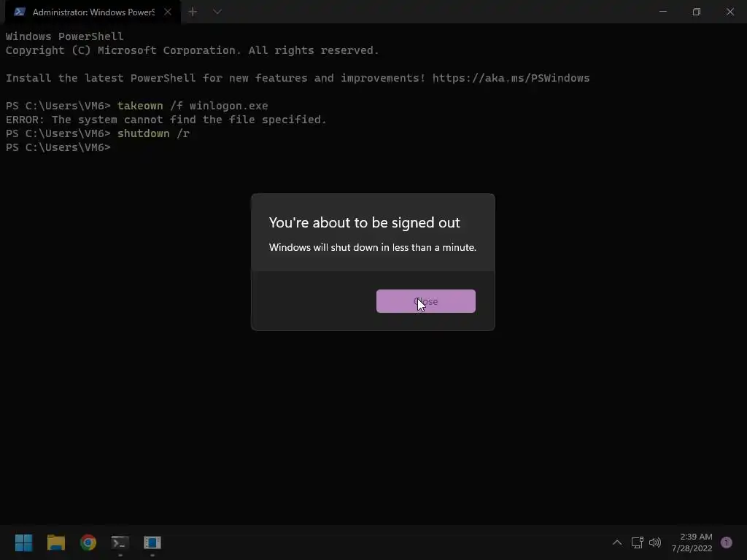Open a new terminal tab with plus
This screenshot has width=747, height=560.
[x=193, y=12]
